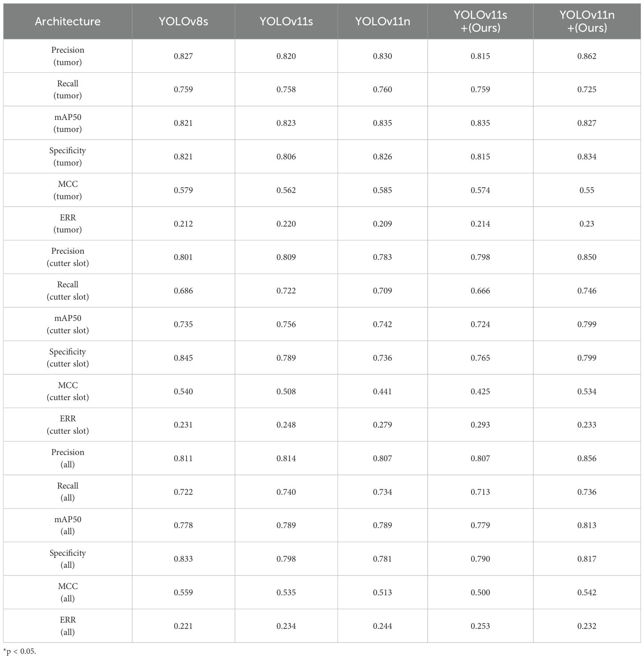
Task: Click the 0.55 MCC value cell
Action: pyautogui.click(x=587, y=190)
